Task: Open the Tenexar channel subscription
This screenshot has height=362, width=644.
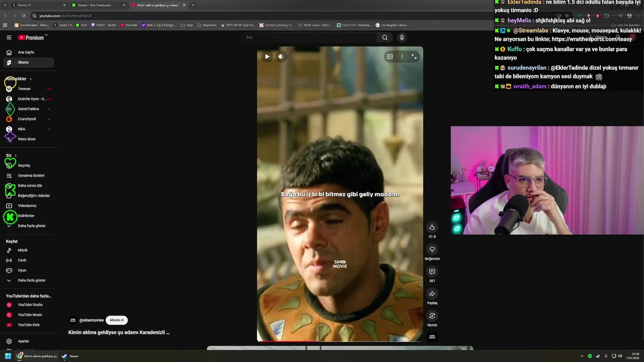Action: (x=28, y=89)
